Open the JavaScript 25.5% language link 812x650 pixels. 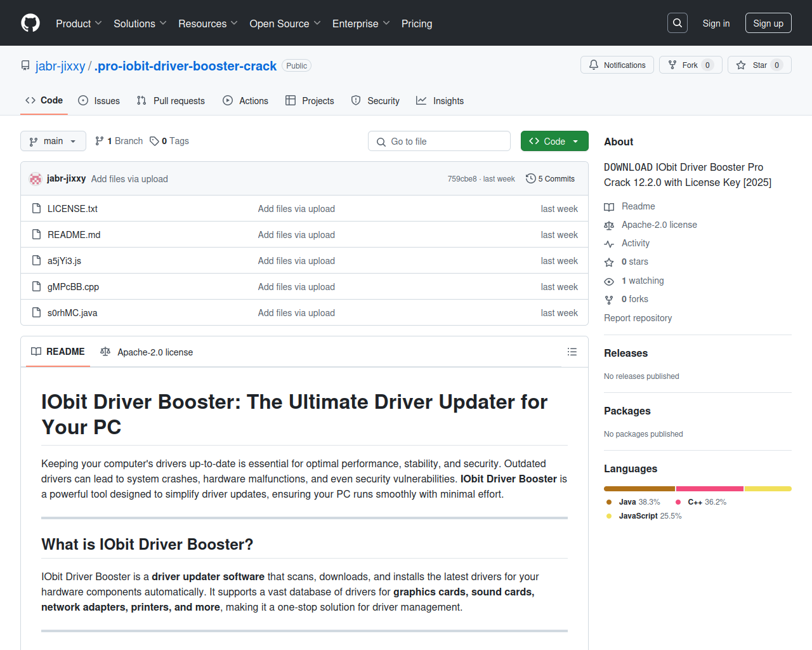click(643, 516)
